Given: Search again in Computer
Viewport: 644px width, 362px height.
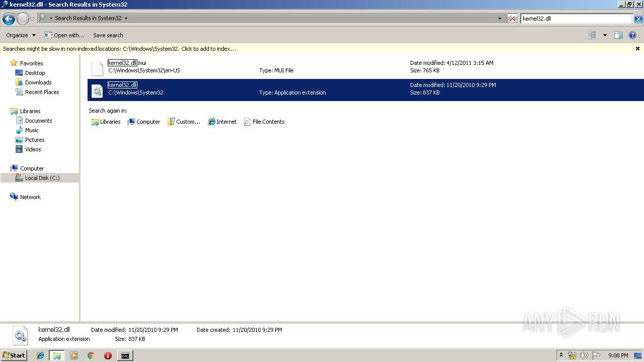Looking at the screenshot, I should [x=144, y=122].
